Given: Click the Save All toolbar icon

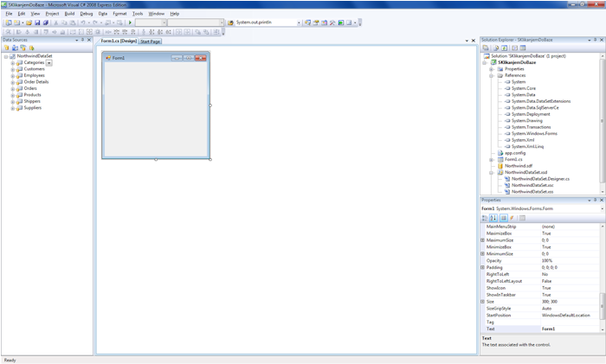Looking at the screenshot, I should tap(45, 23).
